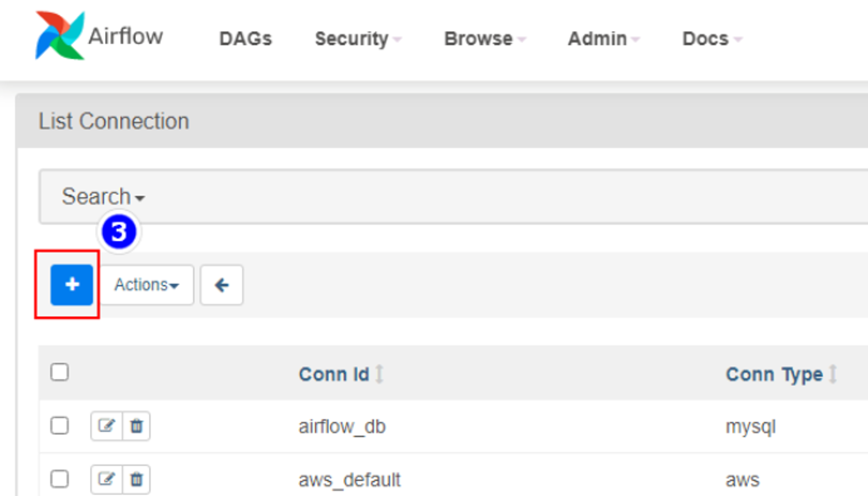Toggle the select-all header checkbox
The height and width of the screenshot is (496, 868).
59,372
